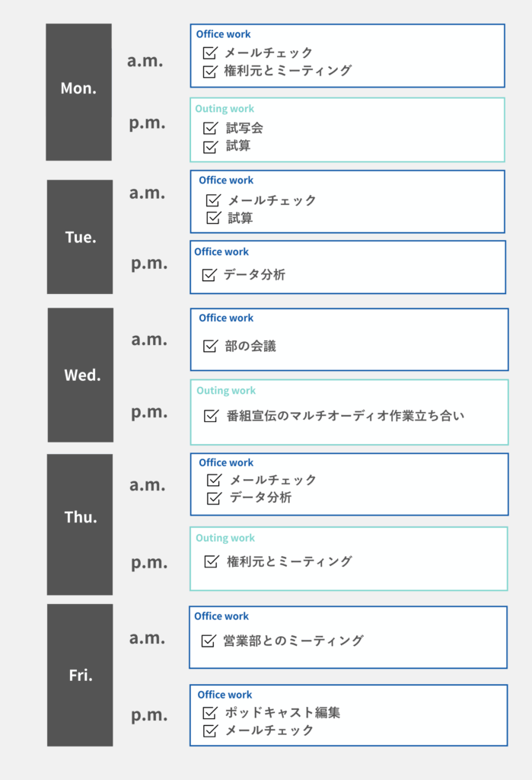Toggle the Monday 試写会 checkbox

210,128
